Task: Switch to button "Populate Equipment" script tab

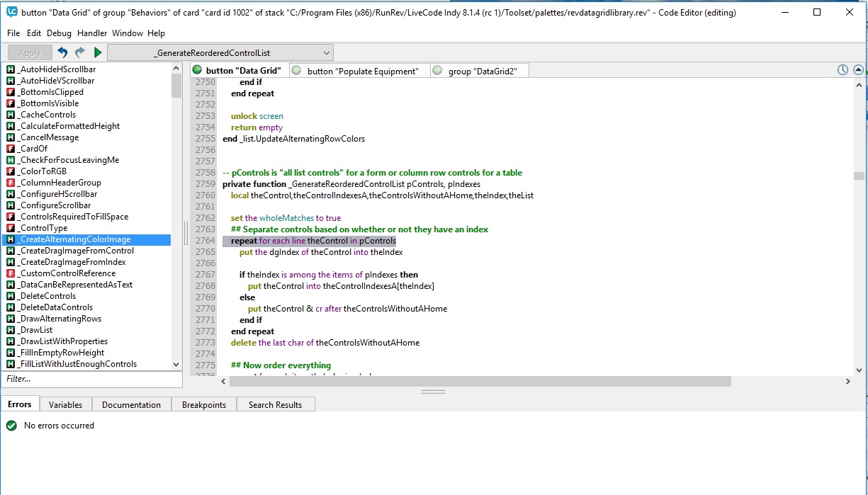Action: point(362,71)
